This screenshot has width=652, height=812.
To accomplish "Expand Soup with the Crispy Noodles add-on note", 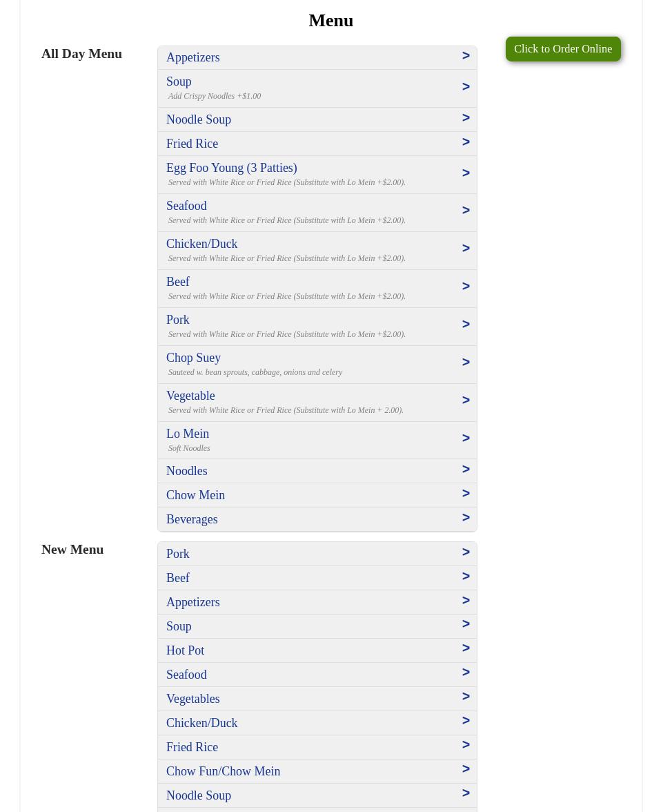I will [x=179, y=81].
